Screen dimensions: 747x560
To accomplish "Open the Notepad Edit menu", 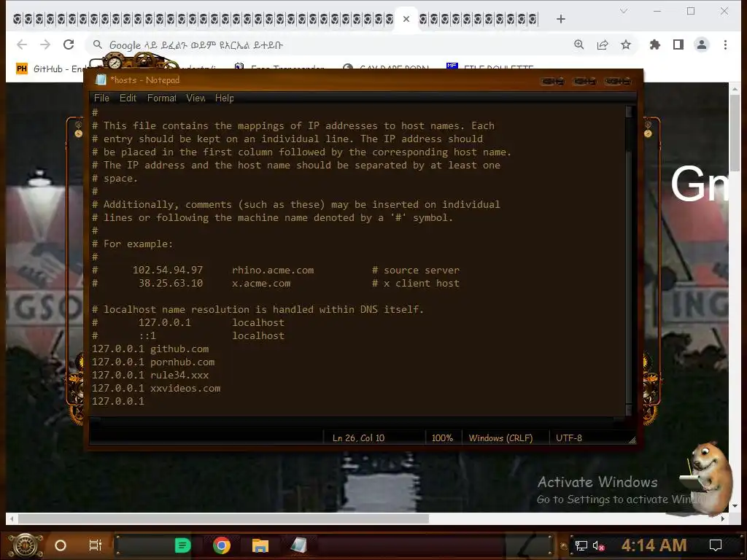I will [128, 98].
